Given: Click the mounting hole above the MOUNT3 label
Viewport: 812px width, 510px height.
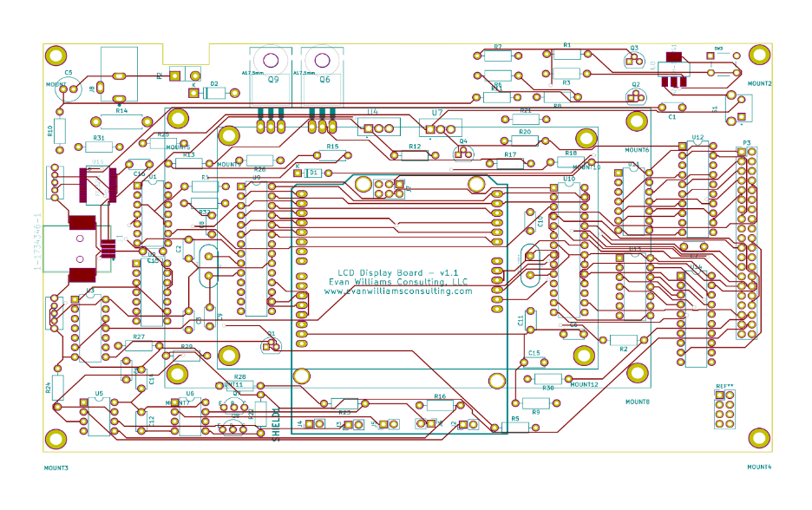Looking at the screenshot, I should pyautogui.click(x=56, y=439).
